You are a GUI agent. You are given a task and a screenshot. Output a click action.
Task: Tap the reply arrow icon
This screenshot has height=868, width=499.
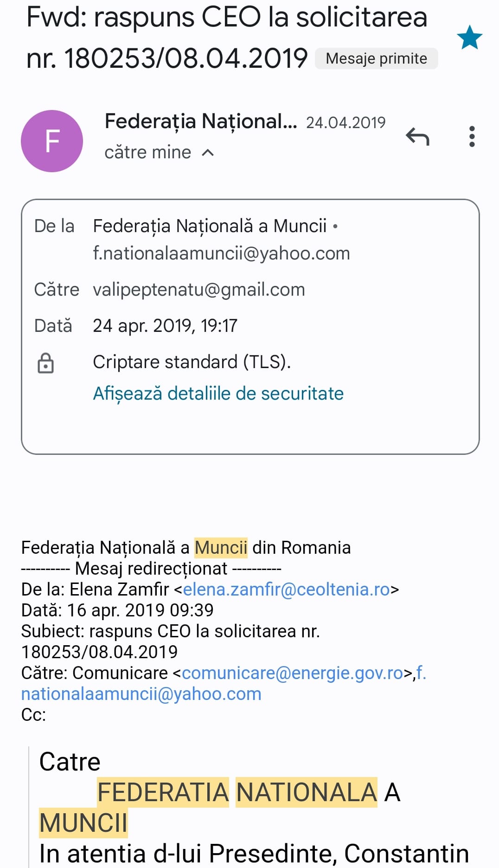(x=417, y=136)
